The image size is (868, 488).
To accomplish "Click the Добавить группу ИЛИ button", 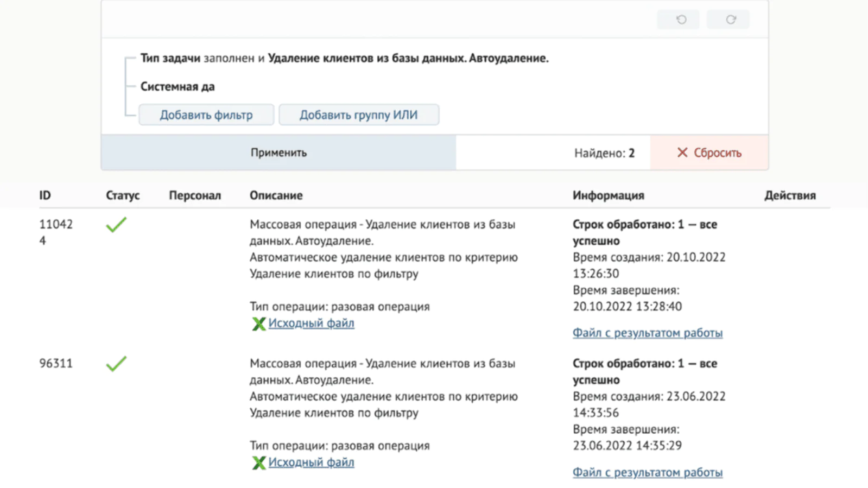I will 359,115.
